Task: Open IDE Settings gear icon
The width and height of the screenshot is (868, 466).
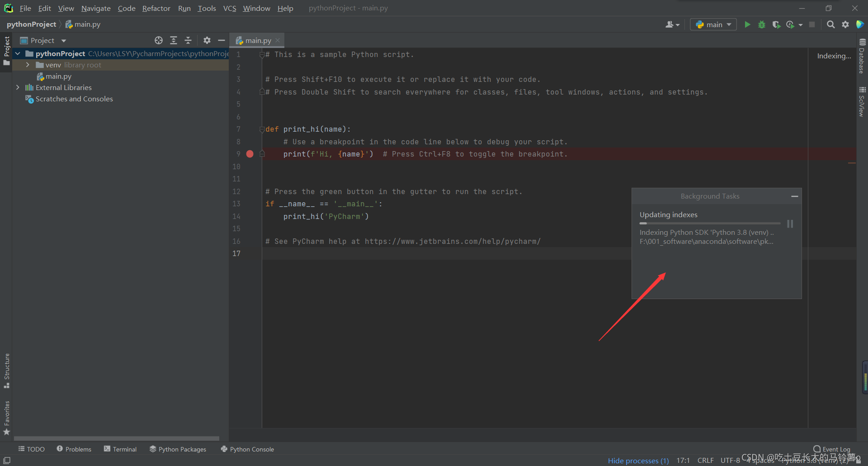Action: (x=845, y=24)
